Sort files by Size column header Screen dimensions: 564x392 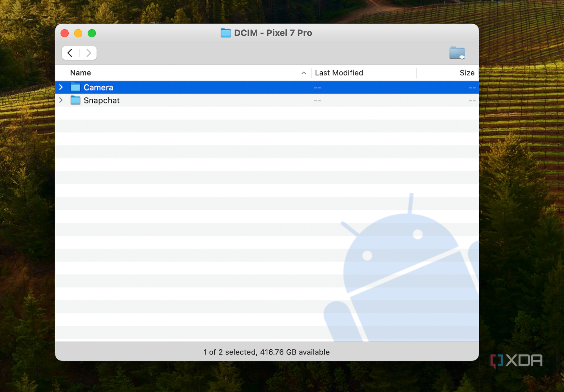[x=467, y=73]
